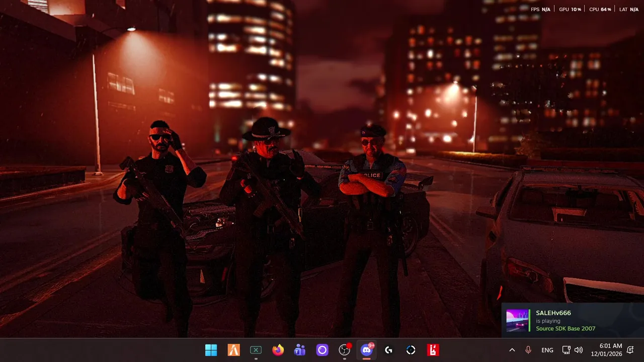Open the Xbox Game Bar taskbar icon
Image resolution: width=644 pixels, height=362 pixels.
(256, 350)
